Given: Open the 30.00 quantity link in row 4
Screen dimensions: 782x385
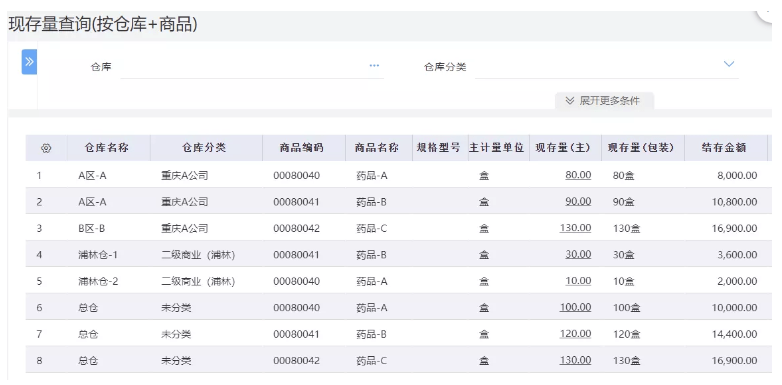Looking at the screenshot, I should point(578,254).
